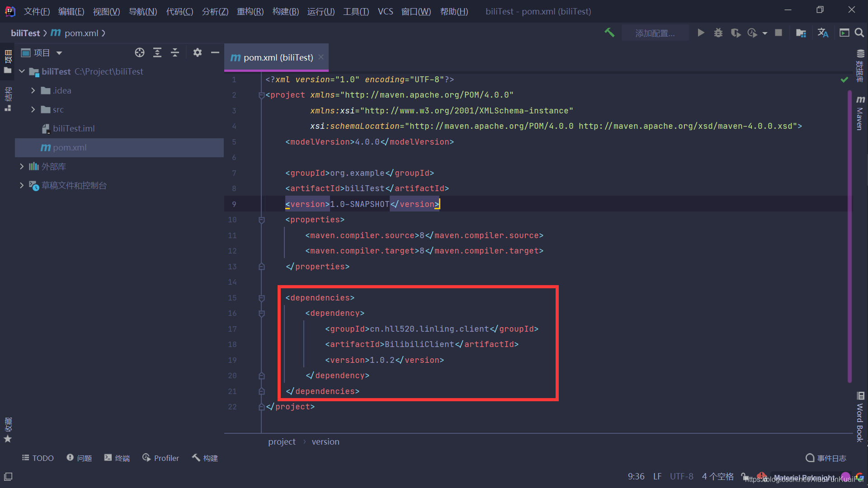The width and height of the screenshot is (868, 488).
Task: Open the project view dropdown
Action: [x=59, y=53]
